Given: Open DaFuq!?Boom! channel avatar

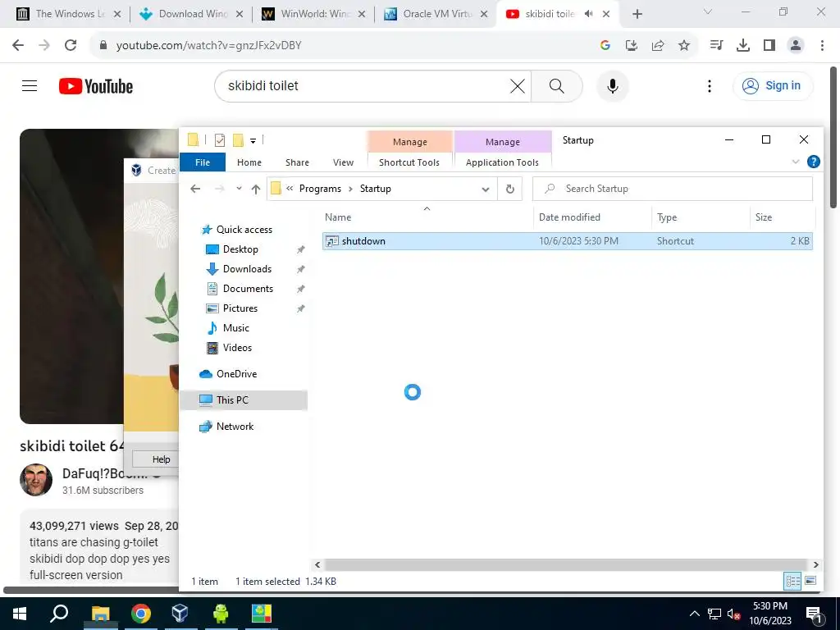Looking at the screenshot, I should [x=36, y=480].
